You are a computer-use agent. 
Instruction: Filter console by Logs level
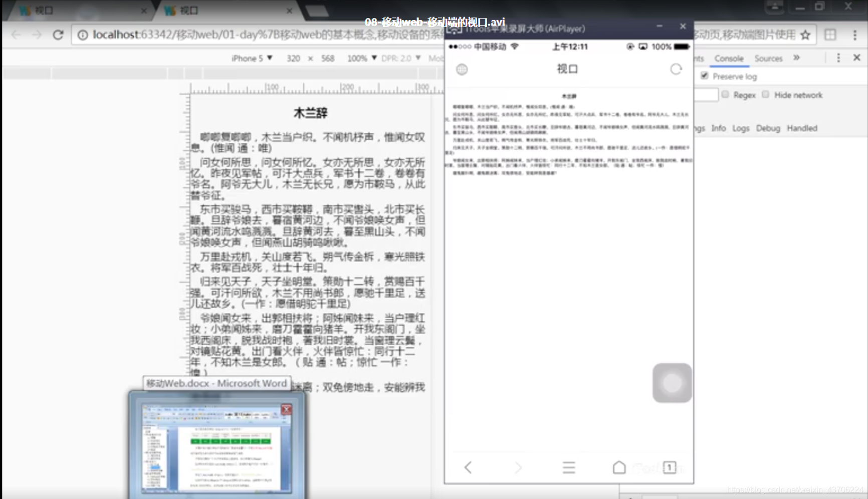tap(741, 128)
